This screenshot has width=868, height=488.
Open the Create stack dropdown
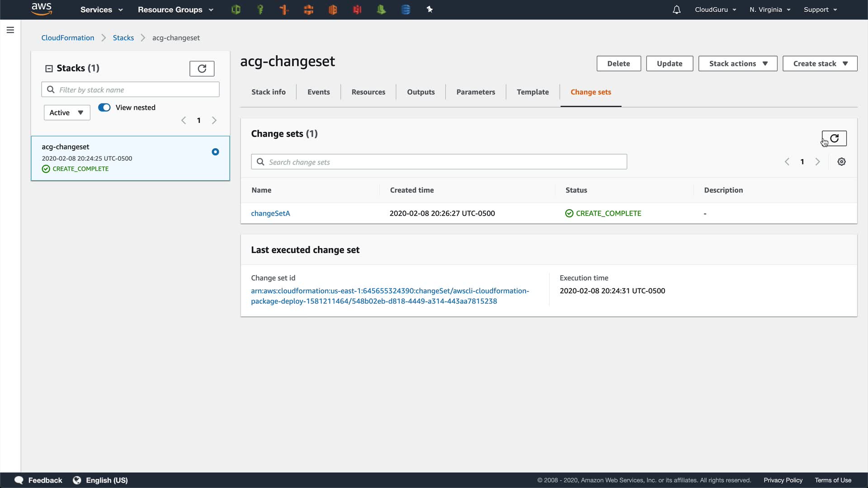[820, 64]
